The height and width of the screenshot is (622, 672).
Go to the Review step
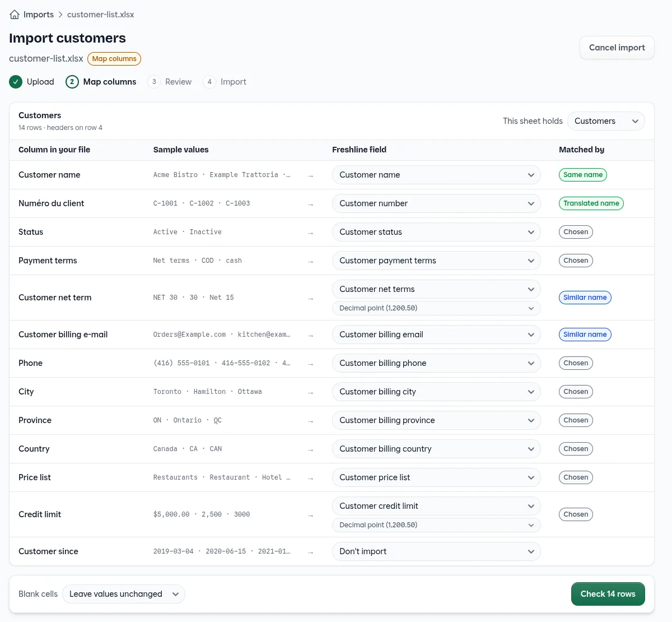coord(170,82)
